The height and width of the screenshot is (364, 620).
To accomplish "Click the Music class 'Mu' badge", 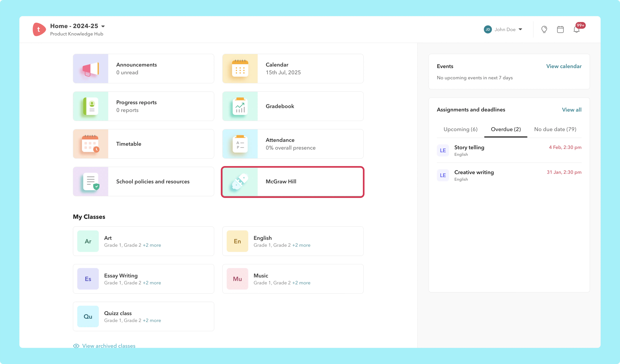I will (237, 279).
